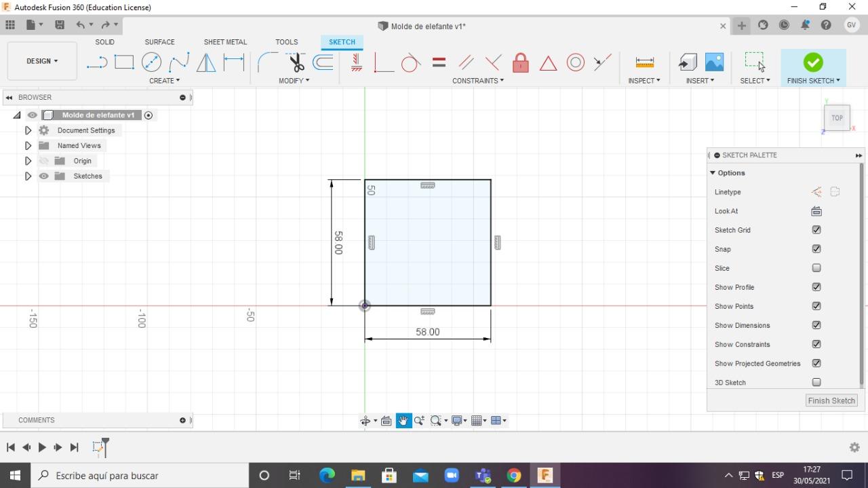The image size is (868, 488).
Task: Collapse the Options section in Sketch Palette
Action: [713, 173]
